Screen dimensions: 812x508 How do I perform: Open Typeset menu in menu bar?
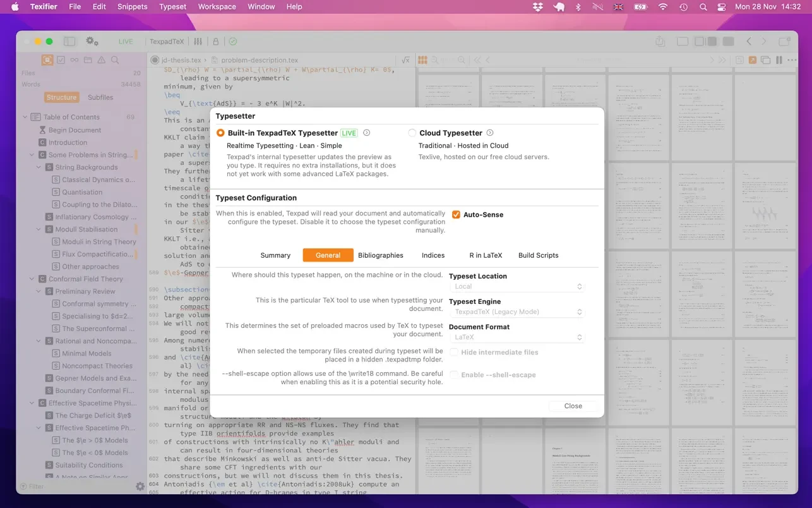tap(172, 7)
